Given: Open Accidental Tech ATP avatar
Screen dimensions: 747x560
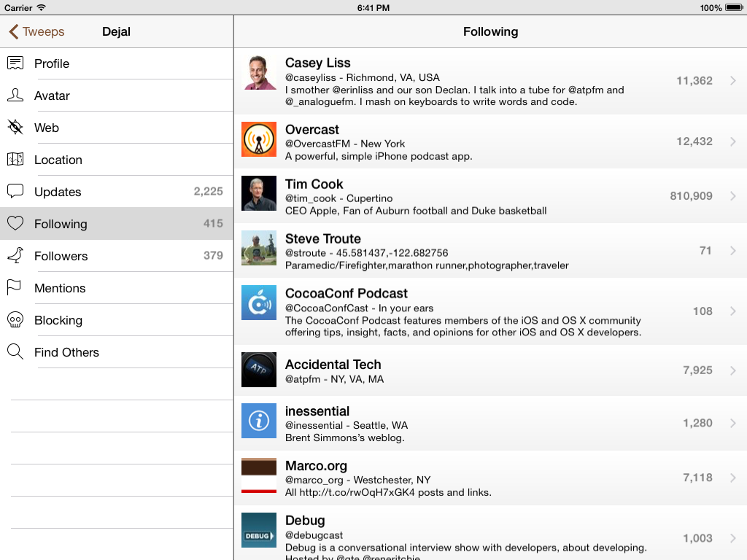Looking at the screenshot, I should point(259,370).
